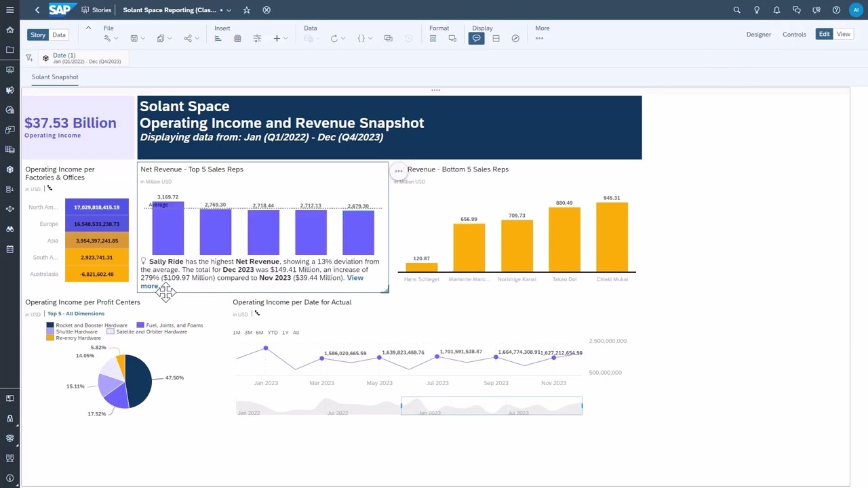Screen dimensions: 868x488
Task: Add a story filter with funnel icon
Action: click(x=29, y=58)
